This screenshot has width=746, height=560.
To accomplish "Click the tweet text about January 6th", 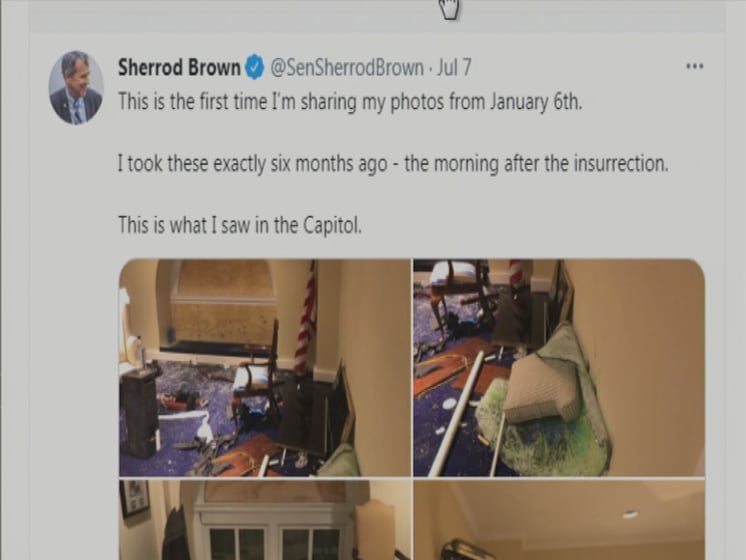I will tap(350, 102).
